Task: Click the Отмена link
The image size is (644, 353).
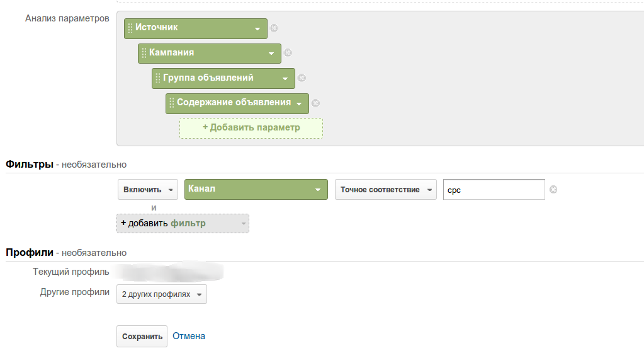Action: coord(189,336)
